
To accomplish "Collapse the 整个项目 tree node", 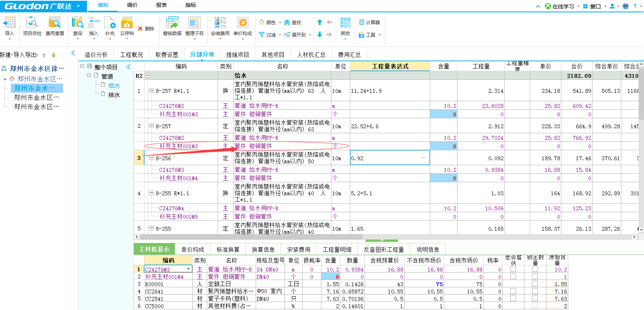I will tap(82, 66).
